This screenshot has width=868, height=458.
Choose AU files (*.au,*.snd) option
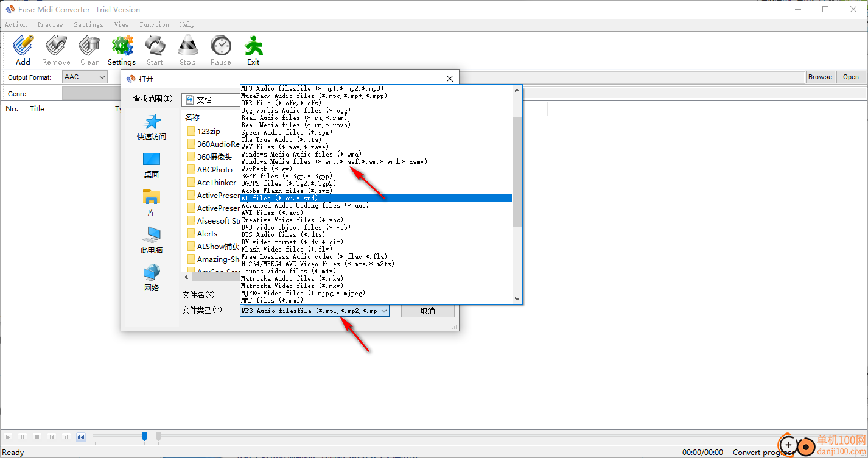coord(376,198)
